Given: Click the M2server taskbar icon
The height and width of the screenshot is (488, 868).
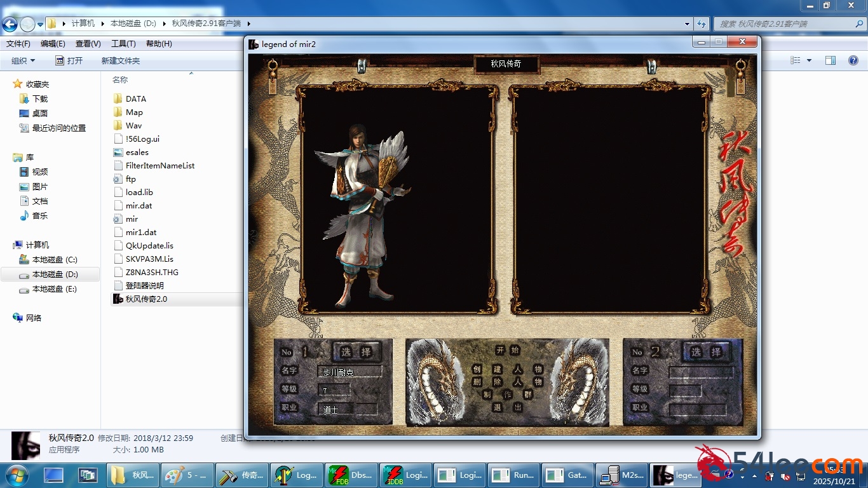Looking at the screenshot, I should [623, 475].
